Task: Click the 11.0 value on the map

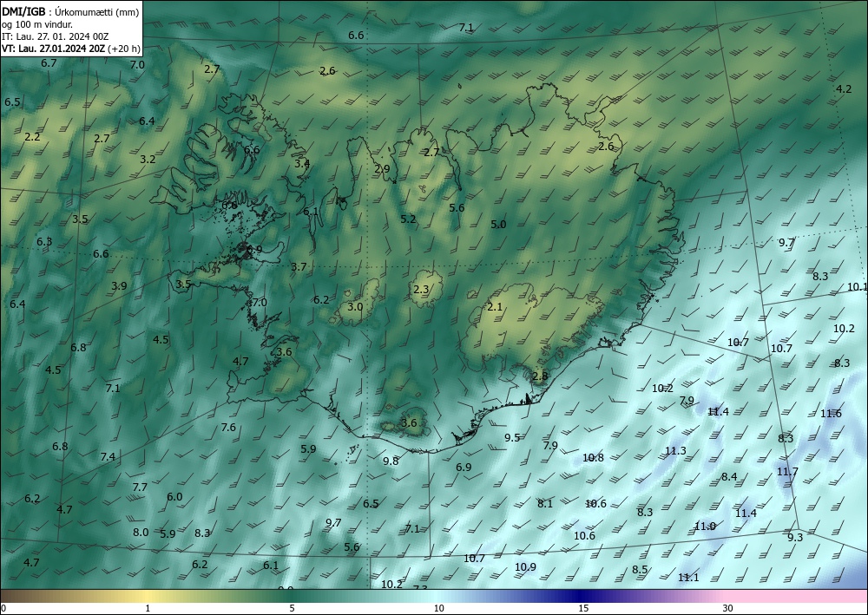Action: pos(705,526)
